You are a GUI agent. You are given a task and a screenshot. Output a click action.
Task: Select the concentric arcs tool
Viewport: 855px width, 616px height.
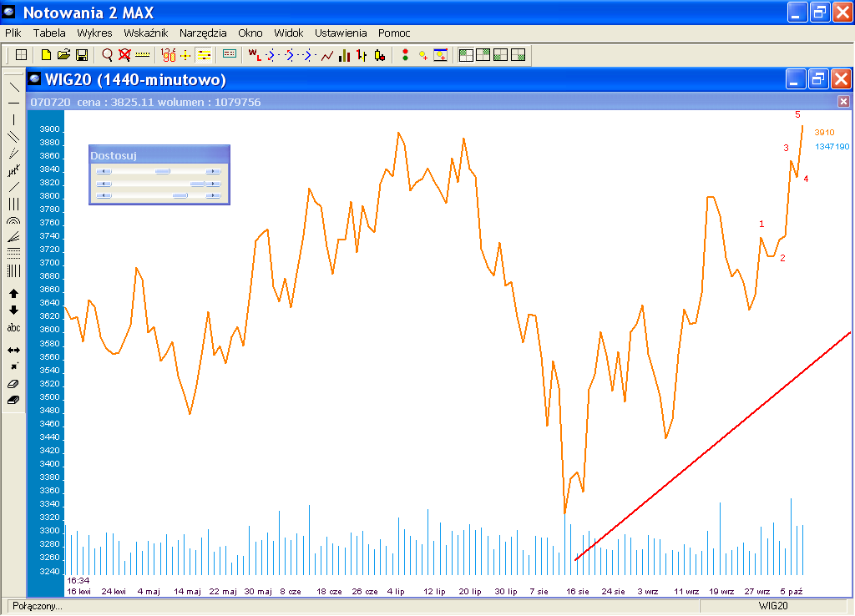click(x=13, y=221)
